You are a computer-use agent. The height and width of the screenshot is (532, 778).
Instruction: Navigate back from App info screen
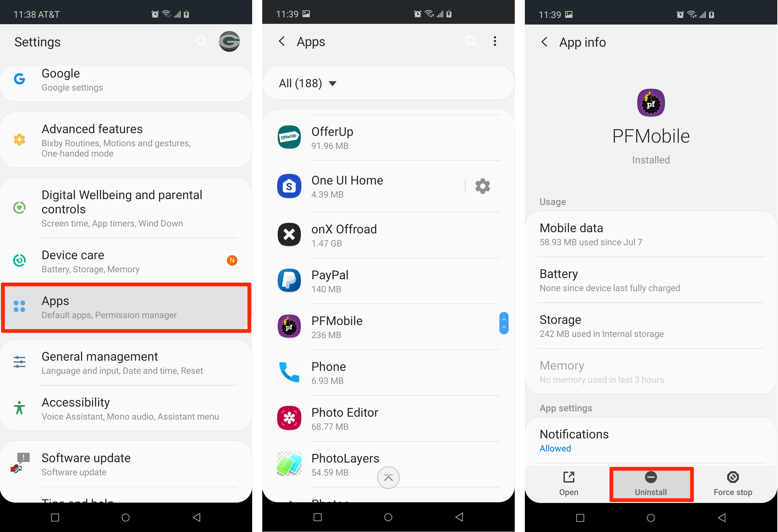(x=544, y=41)
